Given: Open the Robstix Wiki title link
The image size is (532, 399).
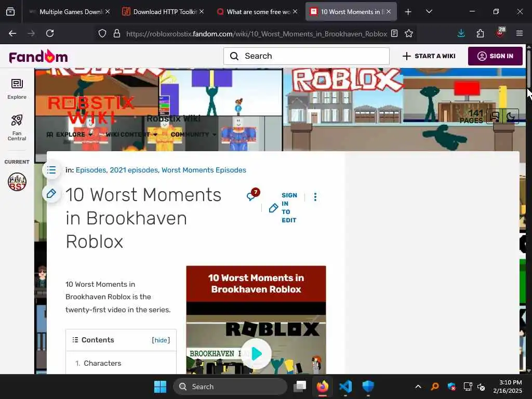Looking at the screenshot, I should pyautogui.click(x=174, y=118).
